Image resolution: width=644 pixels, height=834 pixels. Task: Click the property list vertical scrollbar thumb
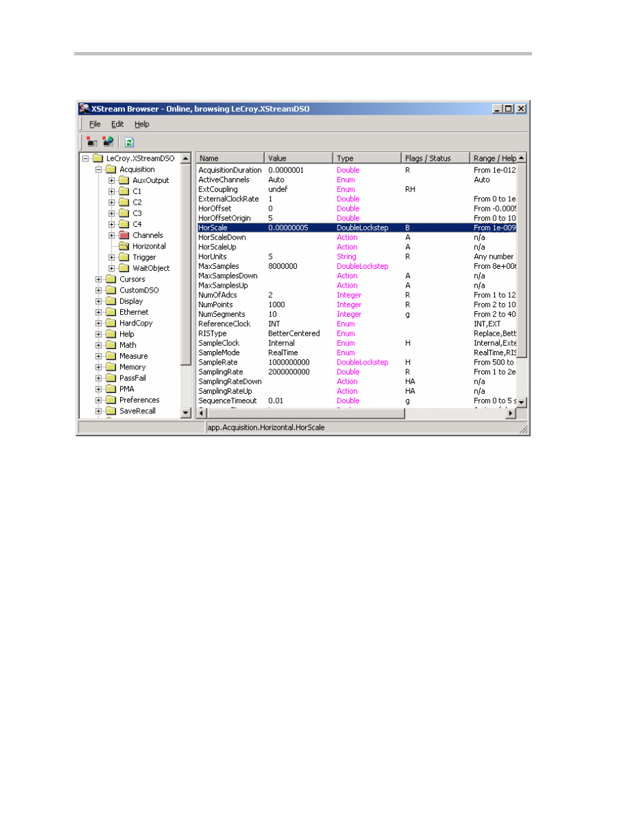click(522, 260)
